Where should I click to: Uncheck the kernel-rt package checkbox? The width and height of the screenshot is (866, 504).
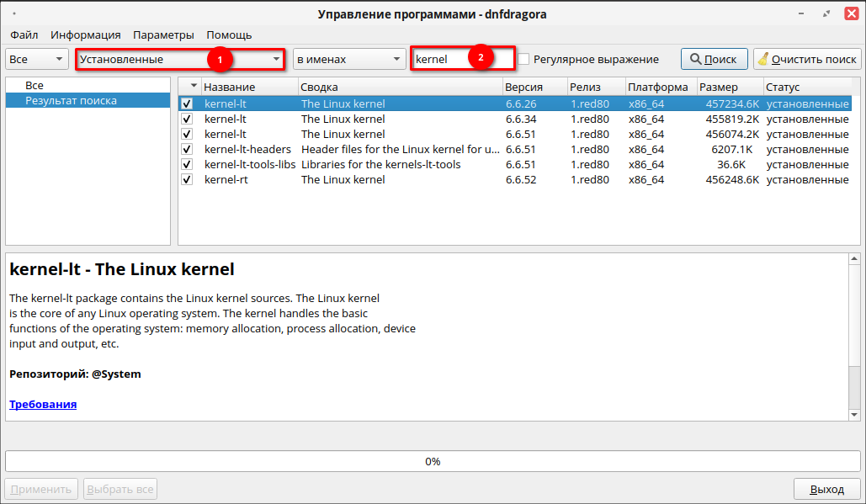point(187,179)
